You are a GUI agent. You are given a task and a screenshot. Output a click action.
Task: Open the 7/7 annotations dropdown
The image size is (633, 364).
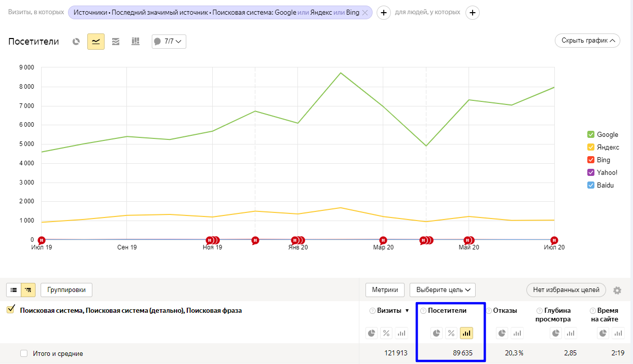pyautogui.click(x=169, y=42)
